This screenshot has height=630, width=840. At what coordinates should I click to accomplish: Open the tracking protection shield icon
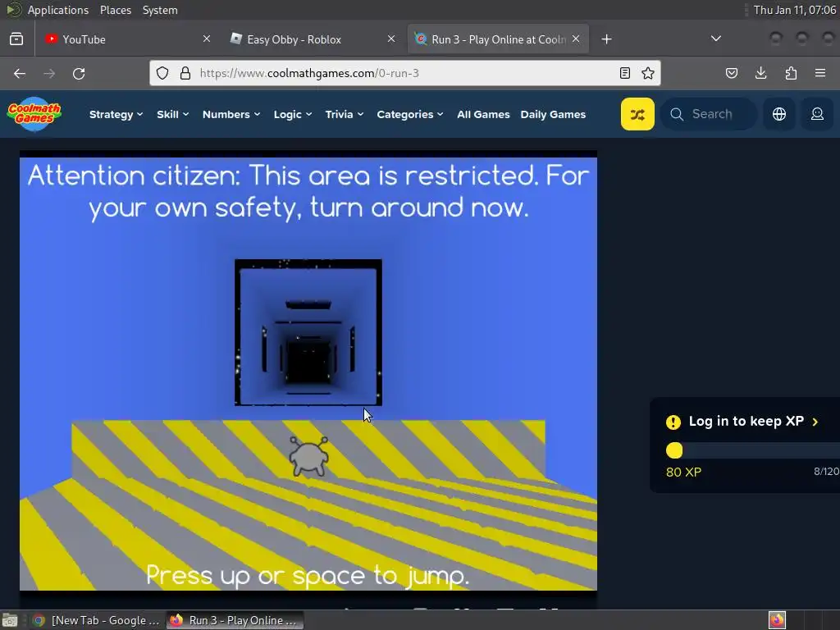(x=162, y=73)
